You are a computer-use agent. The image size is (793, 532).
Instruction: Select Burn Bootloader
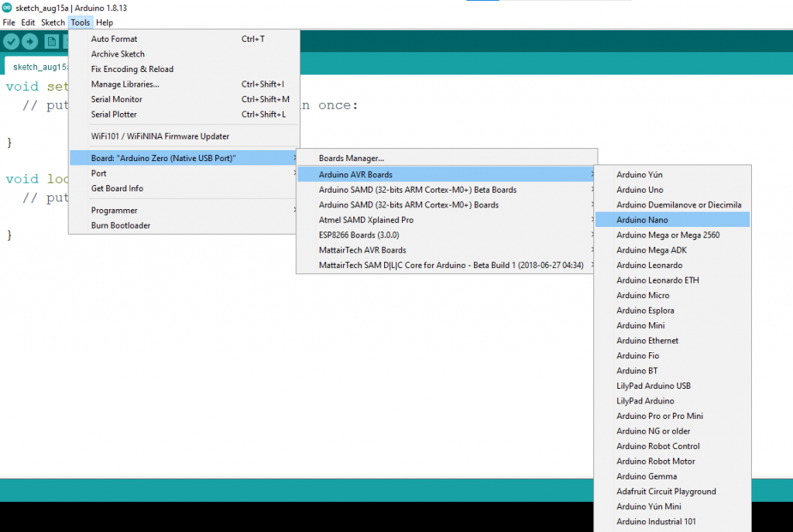coord(184,225)
